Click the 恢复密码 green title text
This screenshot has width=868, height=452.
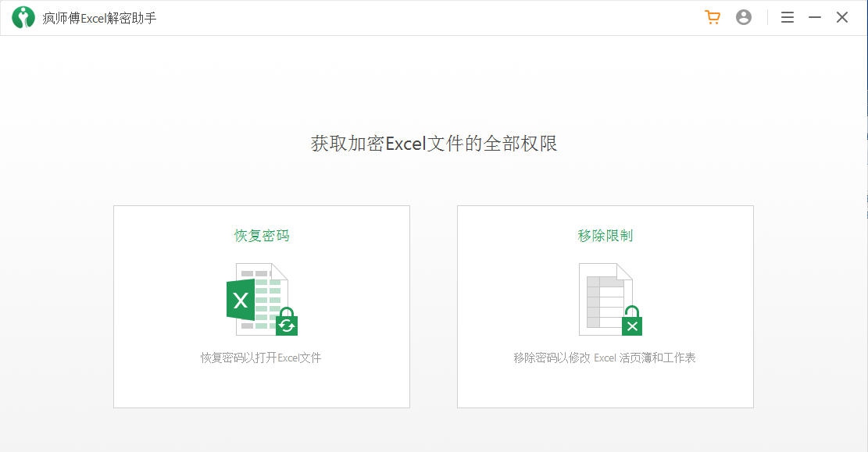[x=262, y=235]
